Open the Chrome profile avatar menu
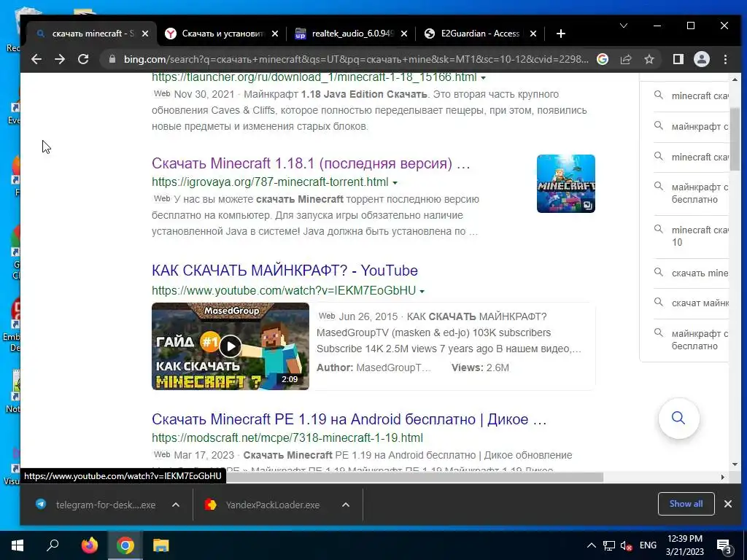 (x=702, y=59)
